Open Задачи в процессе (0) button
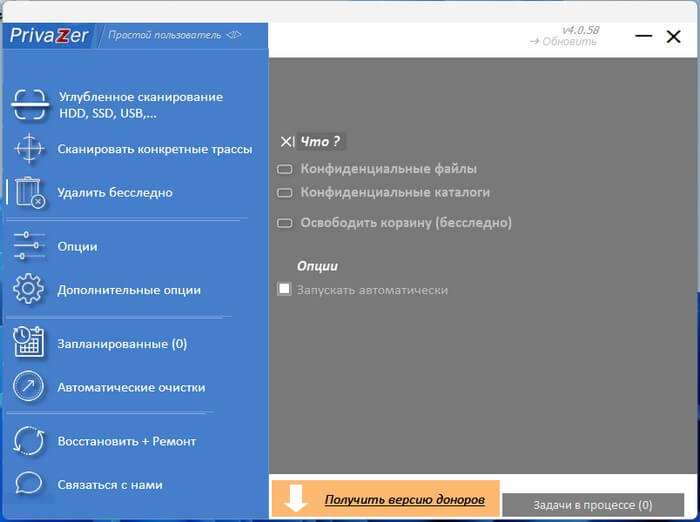Image resolution: width=700 pixels, height=522 pixels. [593, 505]
